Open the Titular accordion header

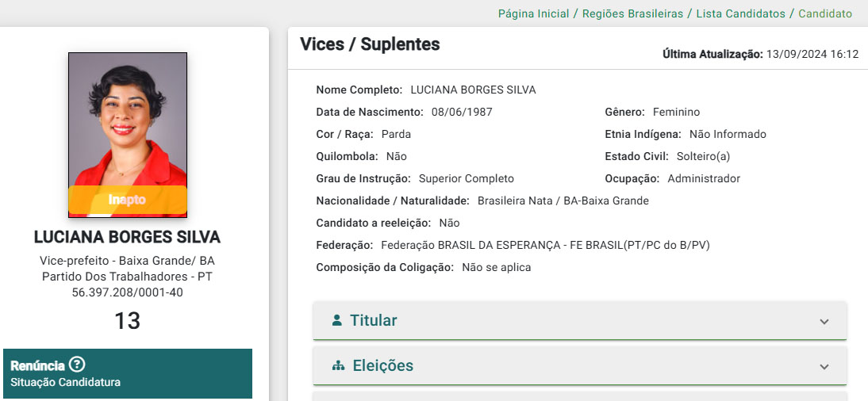click(x=579, y=320)
